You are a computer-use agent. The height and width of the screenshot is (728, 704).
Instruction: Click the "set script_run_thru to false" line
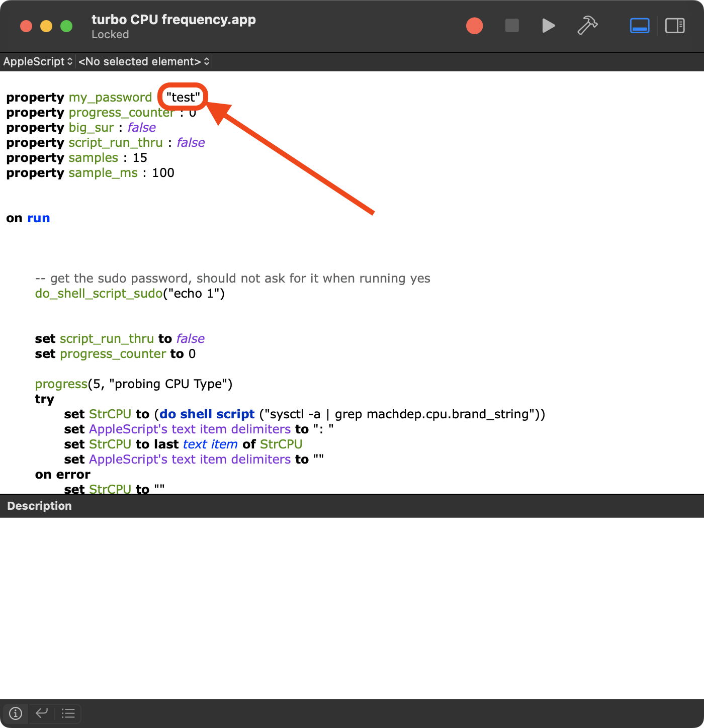coord(120,339)
